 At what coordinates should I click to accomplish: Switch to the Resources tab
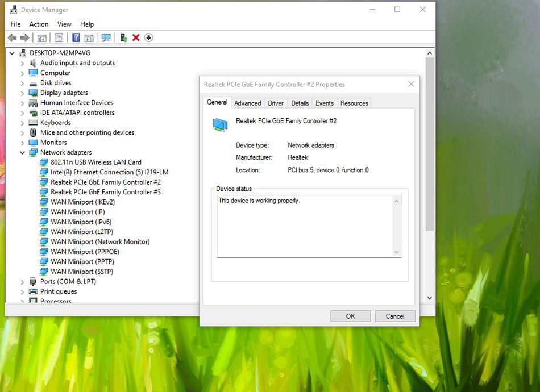point(354,103)
